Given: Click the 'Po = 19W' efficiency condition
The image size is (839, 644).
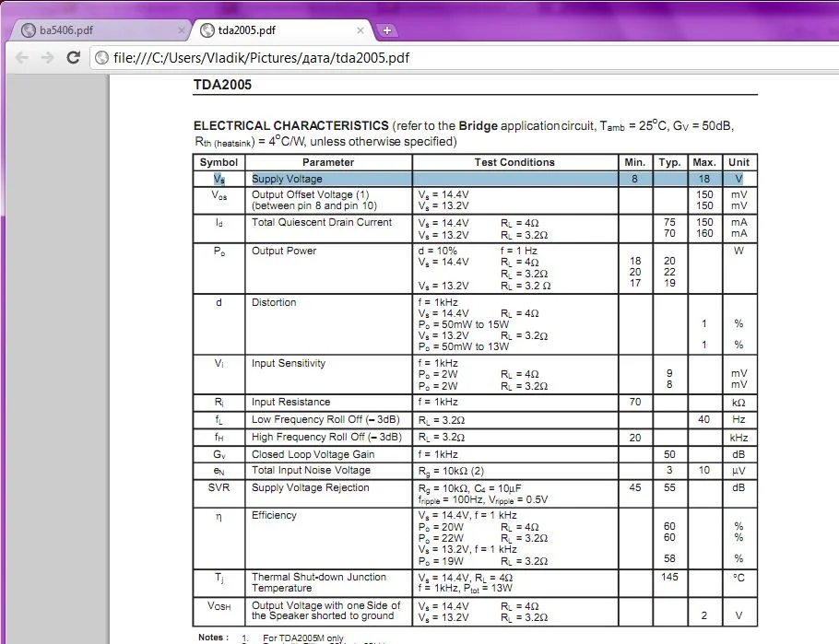Looking at the screenshot, I should [x=441, y=561].
